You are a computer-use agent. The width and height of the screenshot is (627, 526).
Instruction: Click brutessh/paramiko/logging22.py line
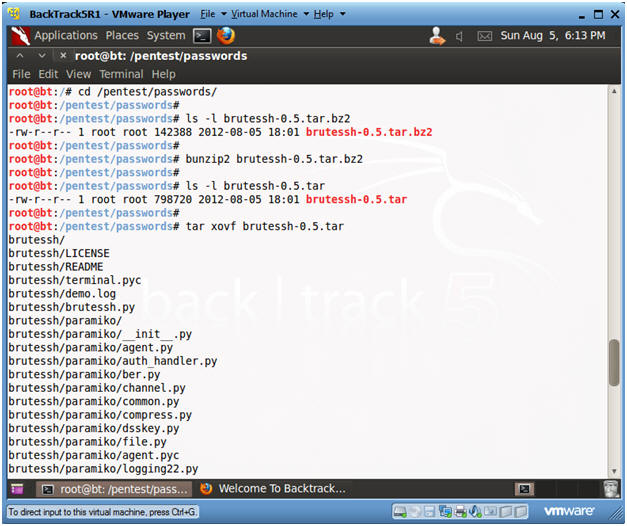(x=104, y=469)
